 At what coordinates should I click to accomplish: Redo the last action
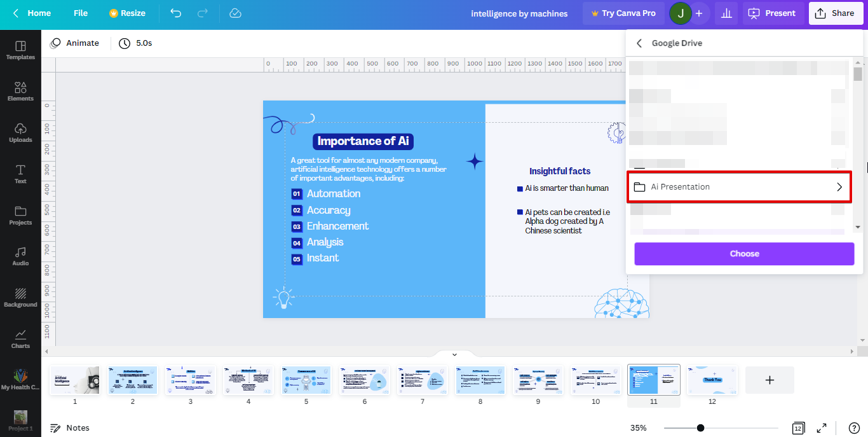point(203,13)
